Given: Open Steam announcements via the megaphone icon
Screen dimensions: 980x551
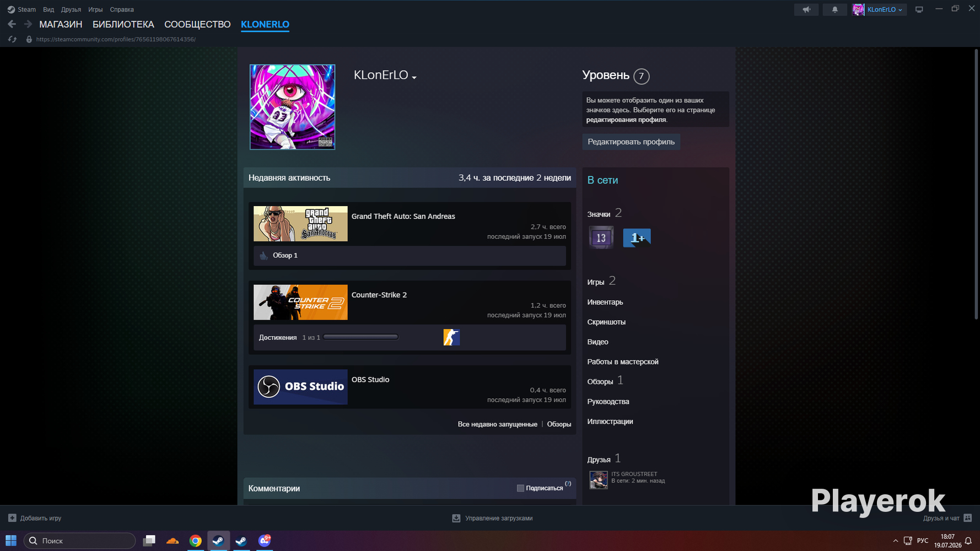Looking at the screenshot, I should (806, 9).
